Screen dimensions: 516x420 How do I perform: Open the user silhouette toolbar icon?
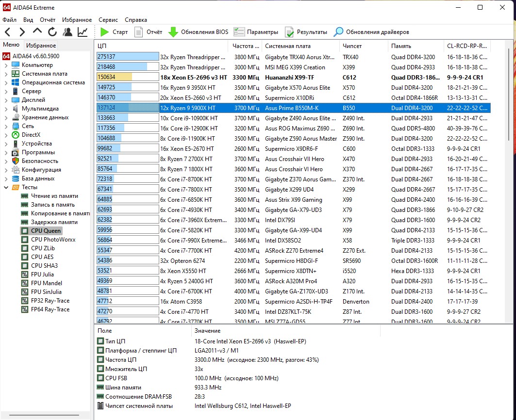pos(67,32)
